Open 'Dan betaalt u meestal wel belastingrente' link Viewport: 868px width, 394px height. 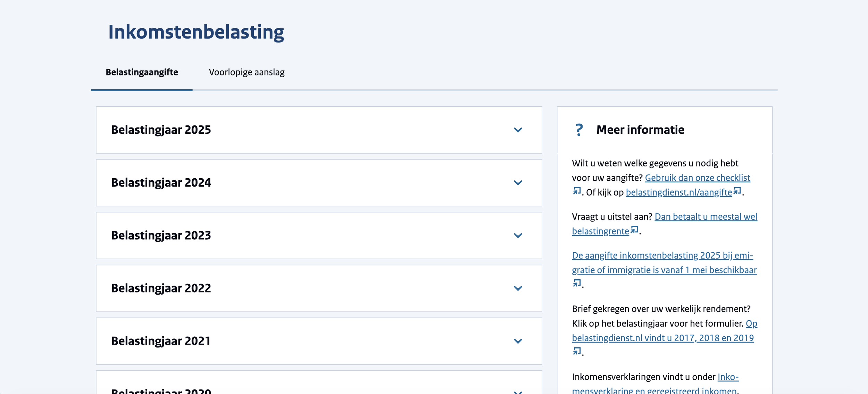click(706, 217)
